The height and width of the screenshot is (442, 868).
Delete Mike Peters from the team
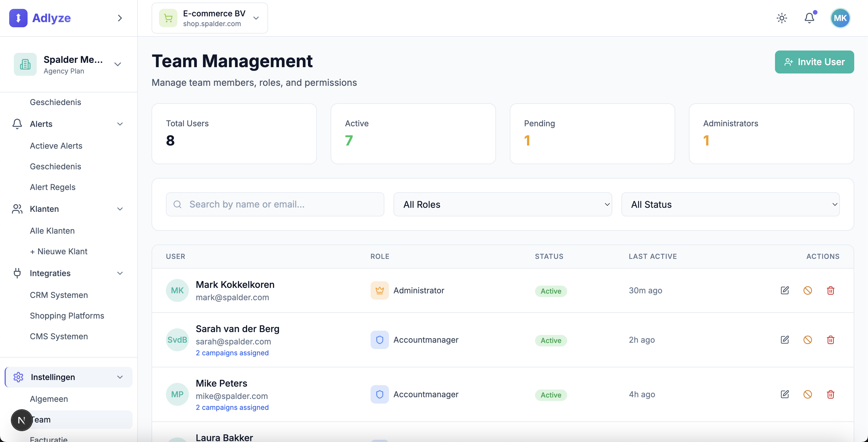click(831, 394)
